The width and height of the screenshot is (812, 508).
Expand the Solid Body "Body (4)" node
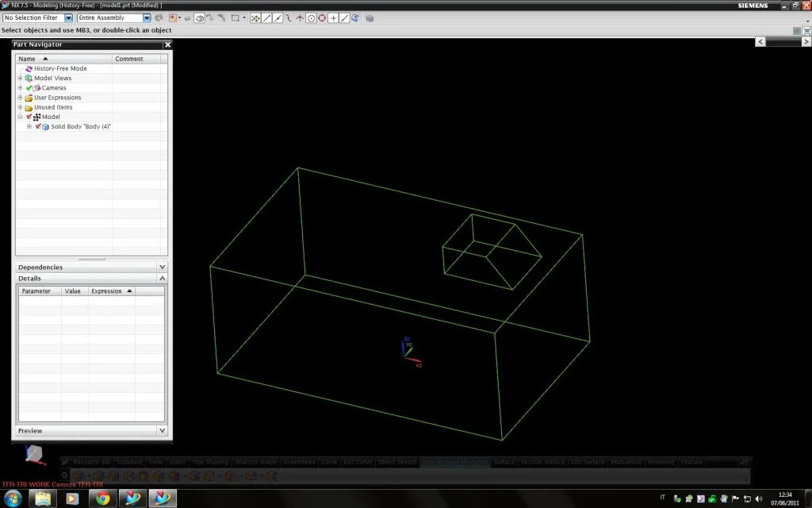coord(29,126)
